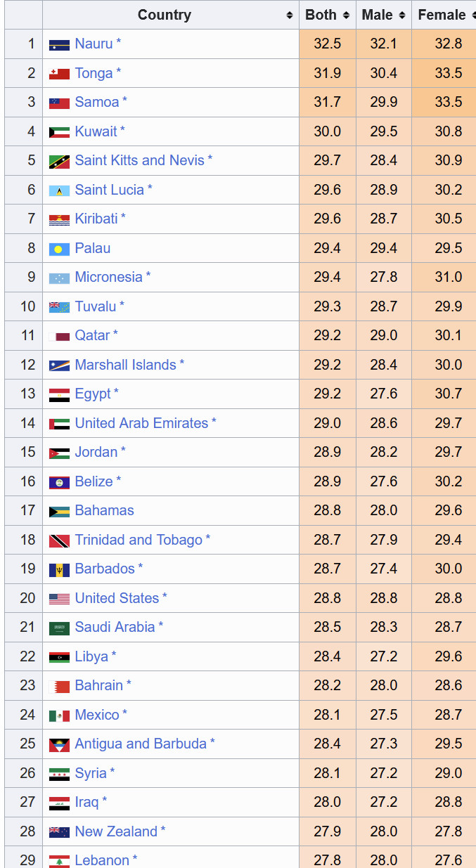Image resolution: width=476 pixels, height=868 pixels.
Task: Click Samoa's Female value cell 33.5
Action: (448, 102)
